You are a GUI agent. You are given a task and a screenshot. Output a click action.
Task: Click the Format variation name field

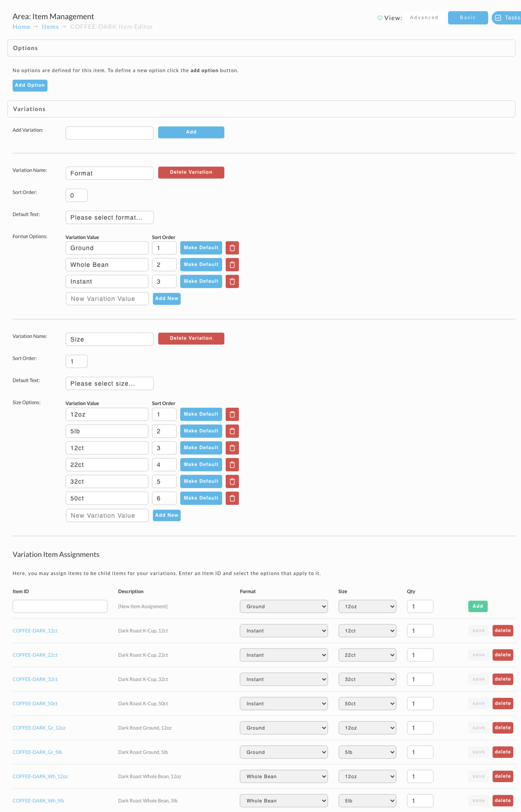tap(110, 173)
